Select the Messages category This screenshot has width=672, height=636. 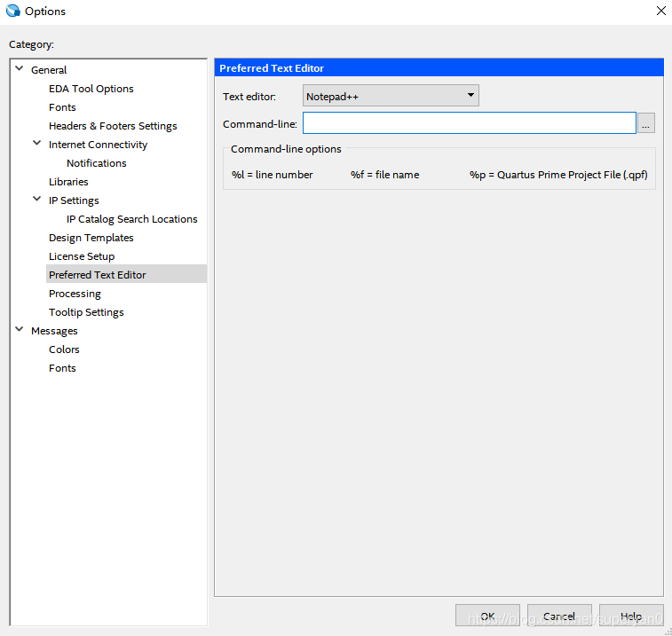click(x=54, y=331)
